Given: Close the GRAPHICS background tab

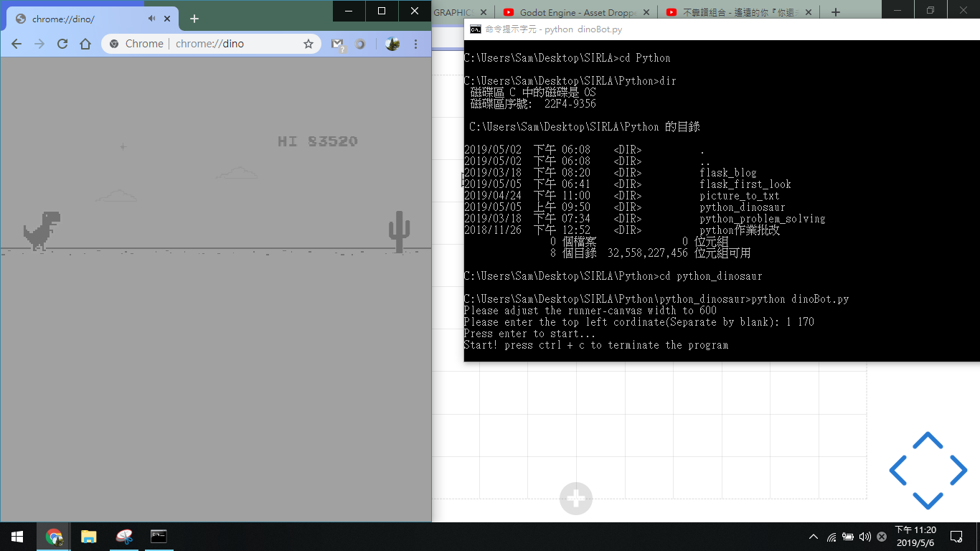Looking at the screenshot, I should click(482, 11).
